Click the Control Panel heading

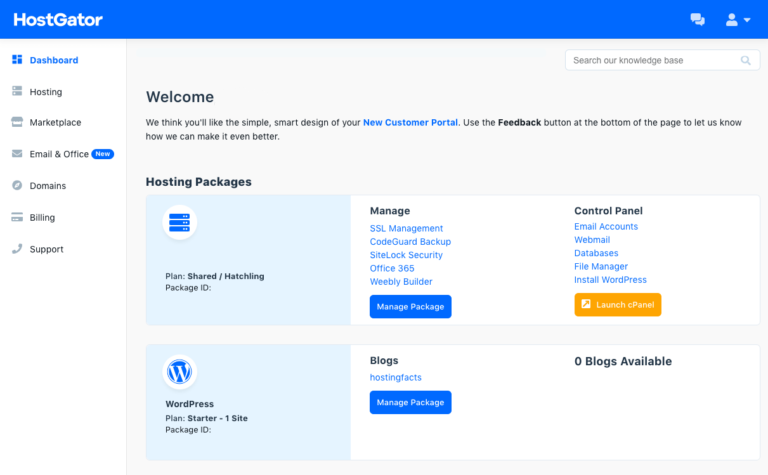pos(608,211)
